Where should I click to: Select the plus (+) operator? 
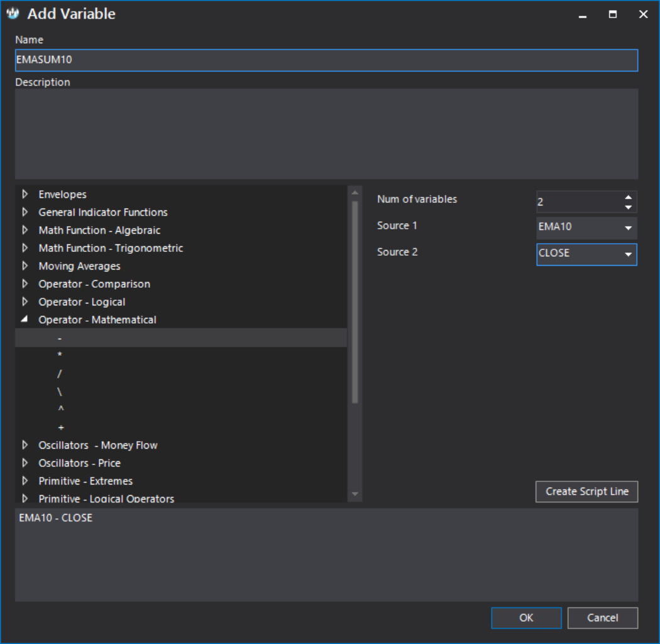click(x=60, y=427)
